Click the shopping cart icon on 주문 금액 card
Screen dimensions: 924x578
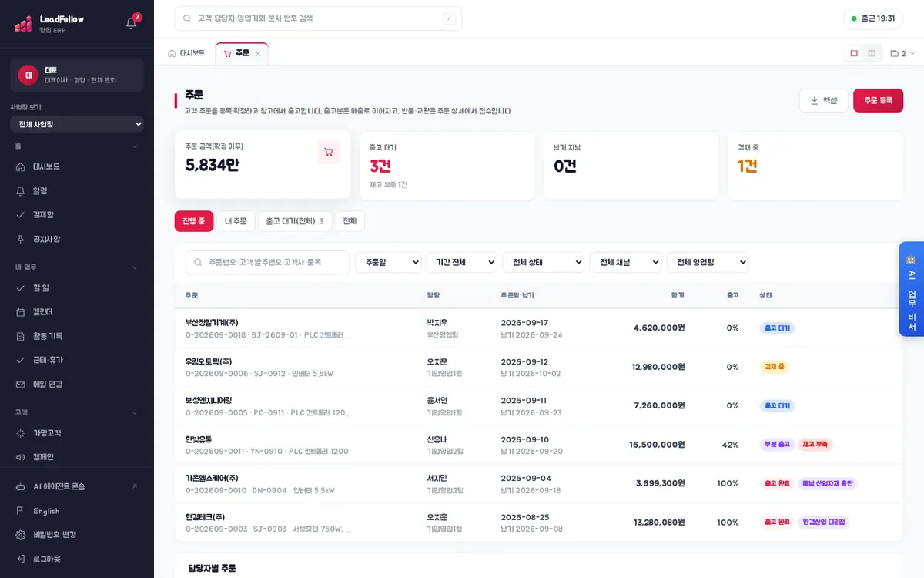point(329,152)
